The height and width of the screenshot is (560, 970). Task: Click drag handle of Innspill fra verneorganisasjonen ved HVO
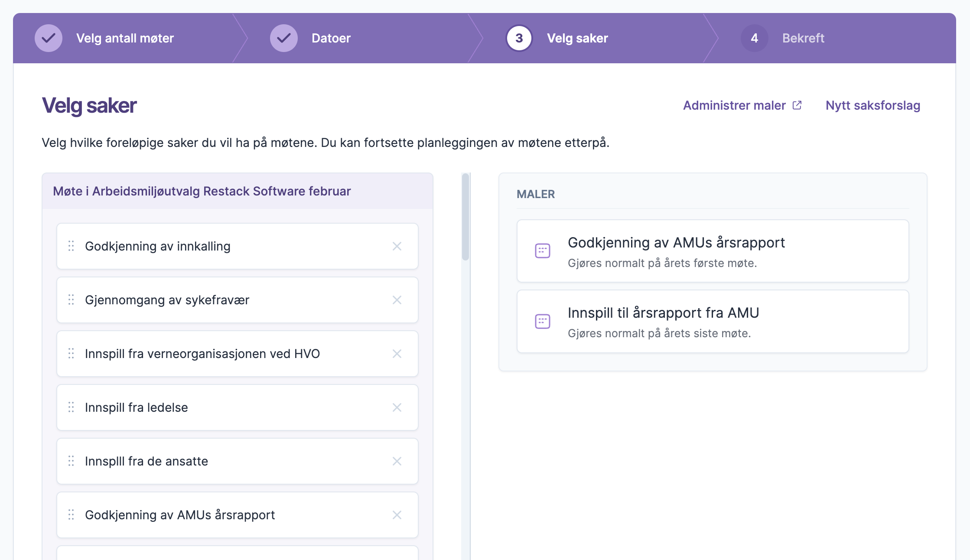click(71, 354)
